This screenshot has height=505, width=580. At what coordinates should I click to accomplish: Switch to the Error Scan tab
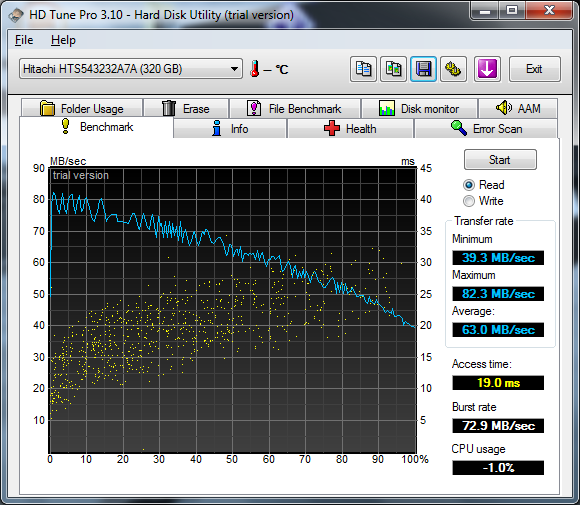486,129
